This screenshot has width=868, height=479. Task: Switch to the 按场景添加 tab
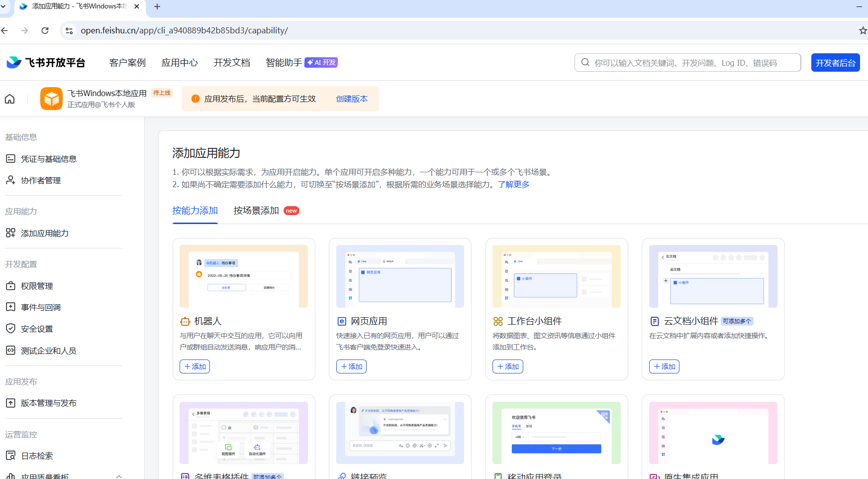[x=256, y=211]
